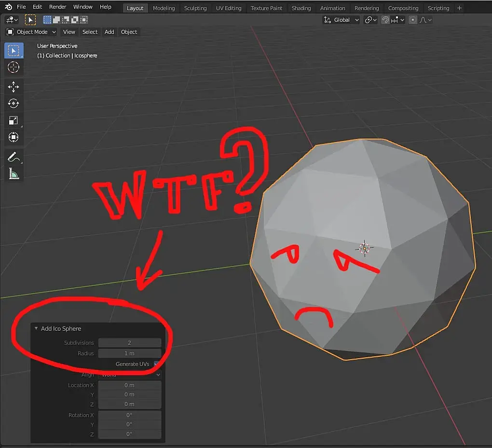The width and height of the screenshot is (492, 448).
Task: Activate the Annotate pencil tool
Action: (14, 157)
